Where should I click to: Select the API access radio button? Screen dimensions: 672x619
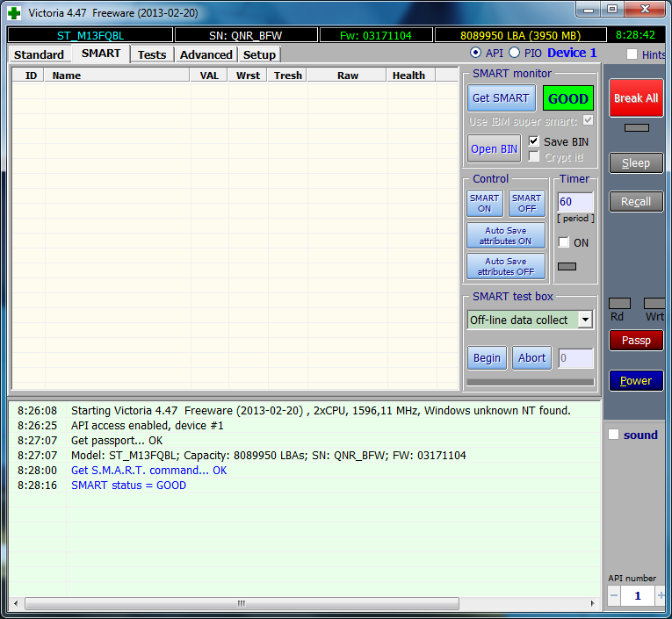point(475,53)
